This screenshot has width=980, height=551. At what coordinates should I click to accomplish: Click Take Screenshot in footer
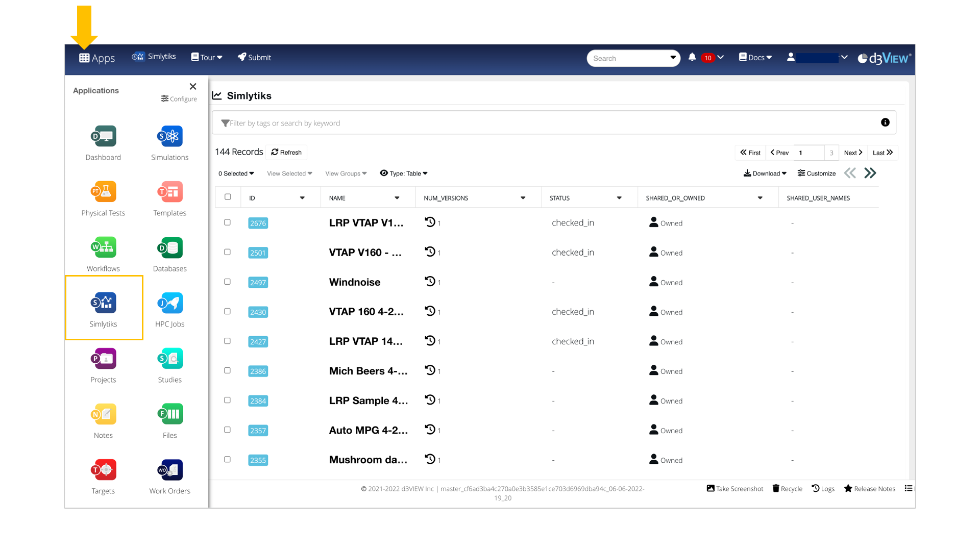pyautogui.click(x=734, y=489)
